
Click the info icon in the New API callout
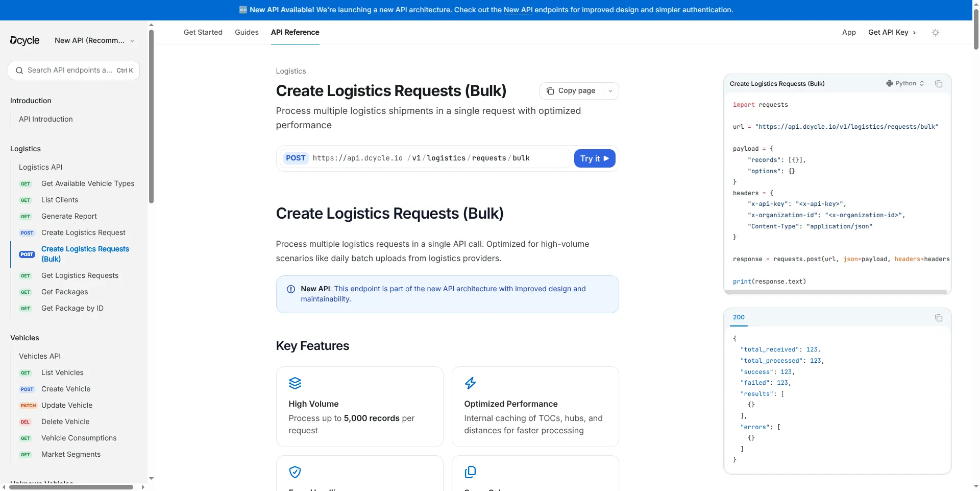(290, 289)
